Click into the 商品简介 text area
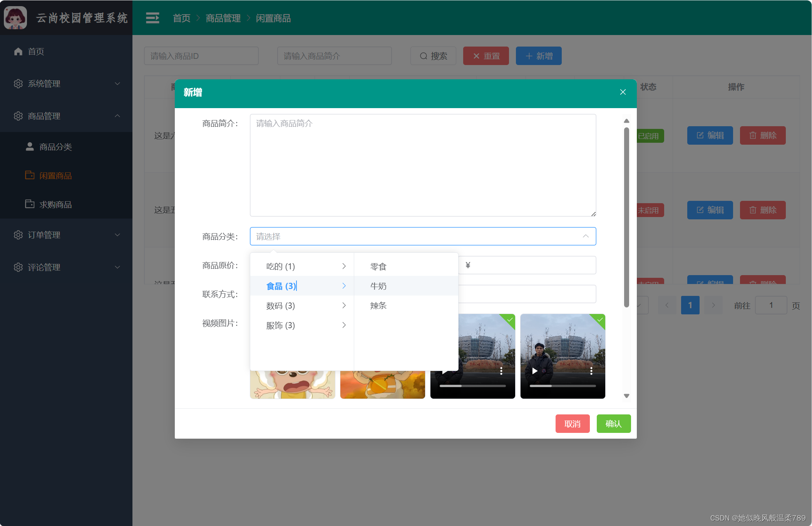The image size is (812, 526). (423, 165)
